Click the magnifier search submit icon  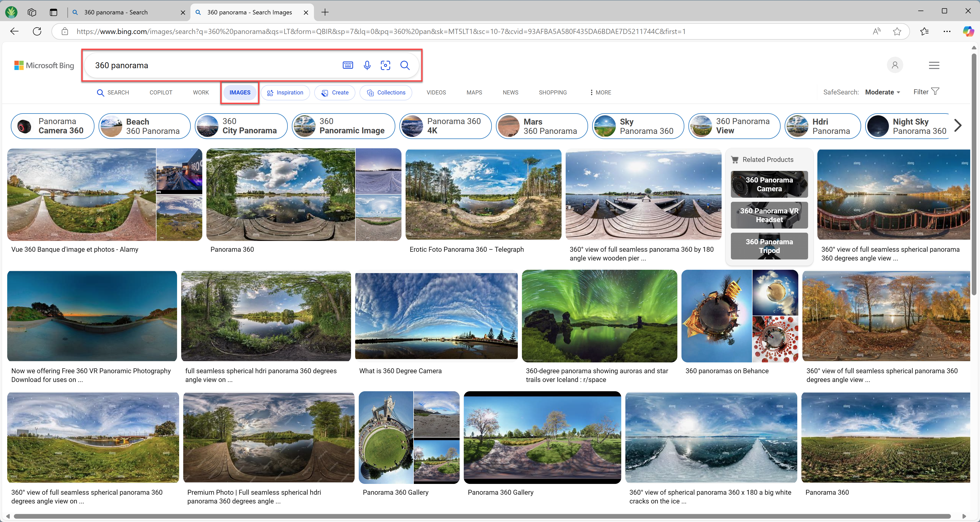(405, 65)
